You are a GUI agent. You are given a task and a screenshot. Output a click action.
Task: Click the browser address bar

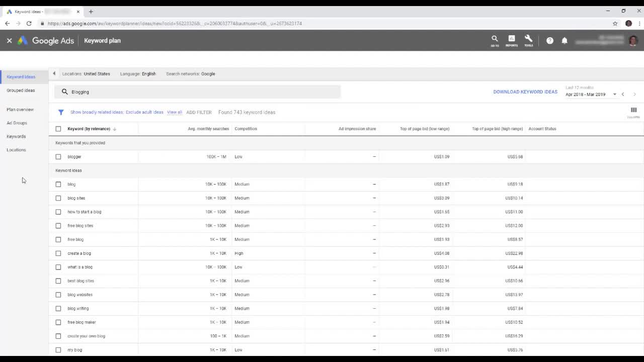[x=322, y=24]
